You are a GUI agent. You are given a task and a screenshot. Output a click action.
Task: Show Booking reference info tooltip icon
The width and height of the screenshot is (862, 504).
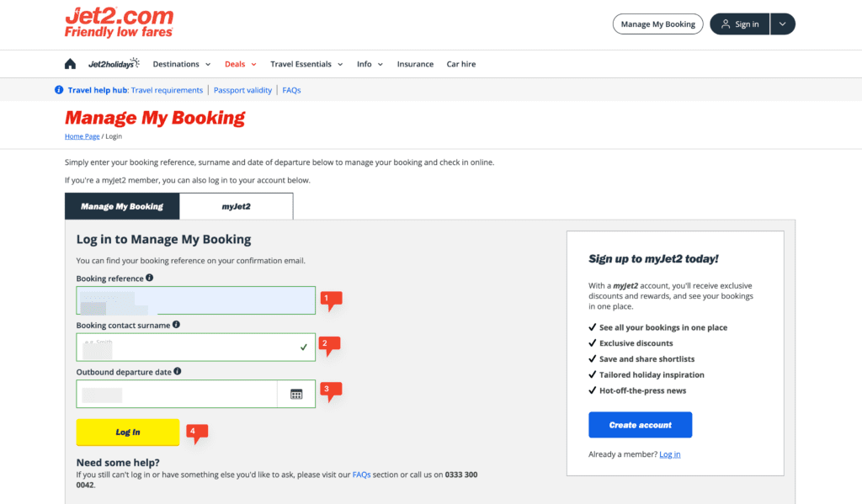pyautogui.click(x=150, y=278)
